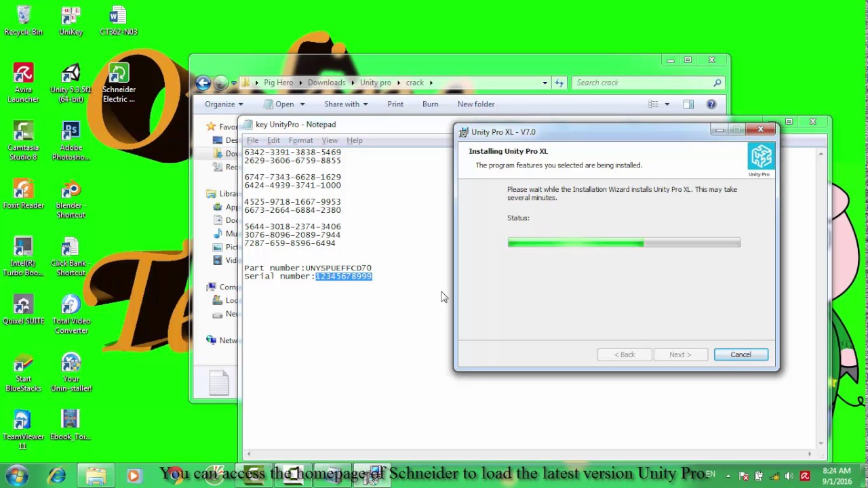Open the Windows Start orb
The height and width of the screenshot is (488, 868).
(18, 474)
